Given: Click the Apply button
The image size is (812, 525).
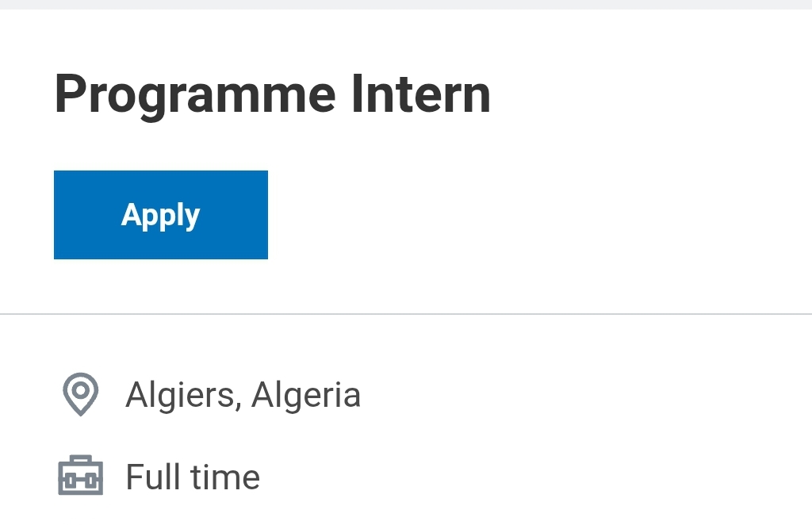Looking at the screenshot, I should point(160,214).
